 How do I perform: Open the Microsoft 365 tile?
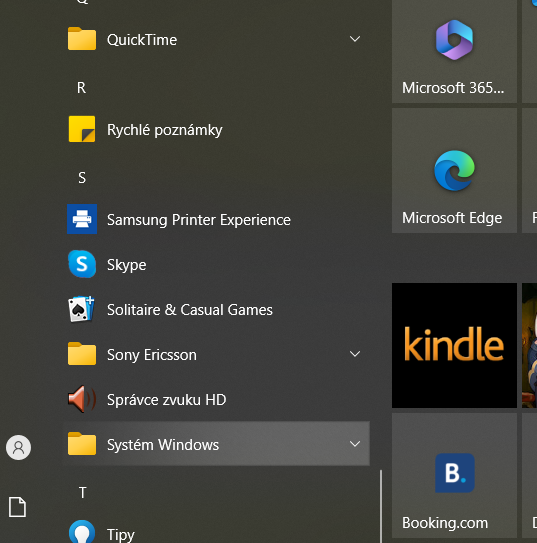454,51
